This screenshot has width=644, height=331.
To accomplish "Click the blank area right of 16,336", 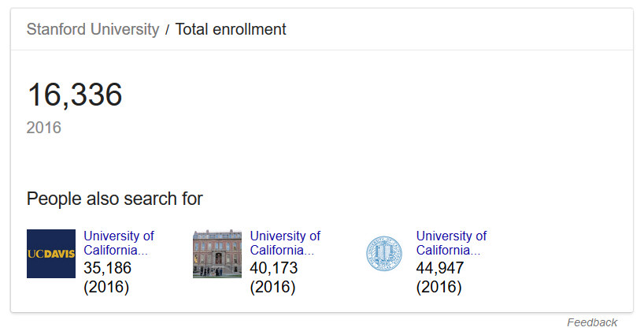I will point(354,99).
